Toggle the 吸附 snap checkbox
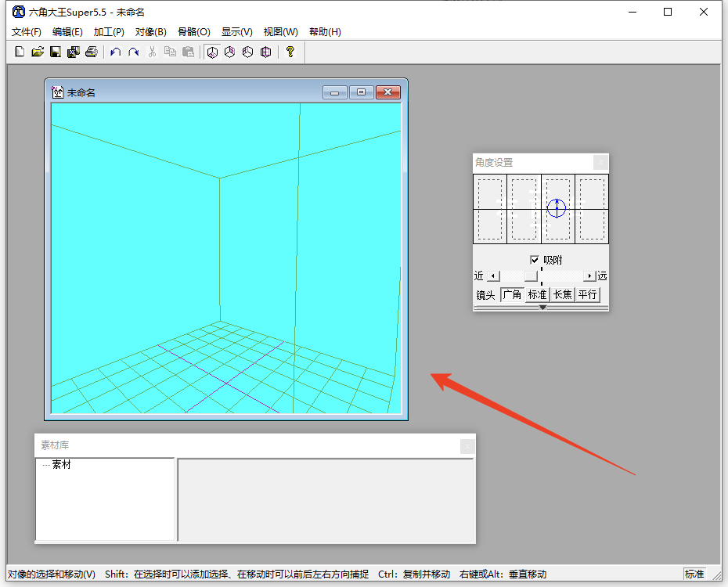 coord(535,260)
